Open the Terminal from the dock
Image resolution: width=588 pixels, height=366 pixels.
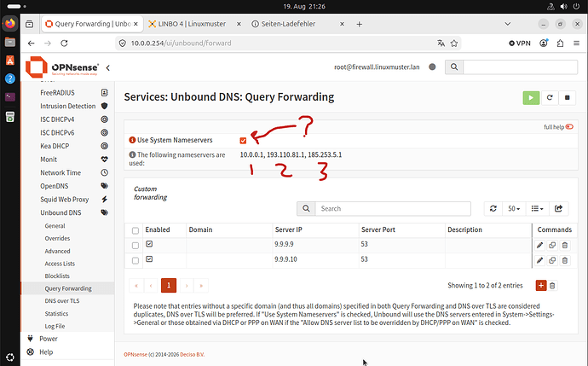[10, 97]
